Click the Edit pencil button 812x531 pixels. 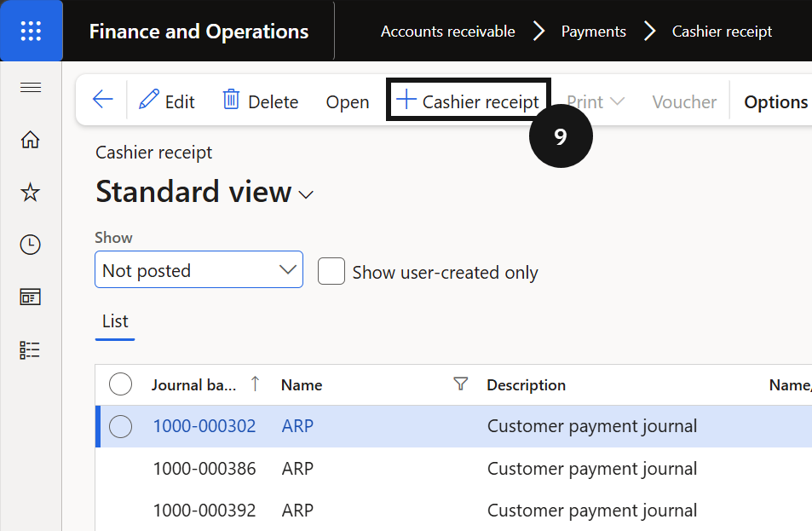click(167, 101)
